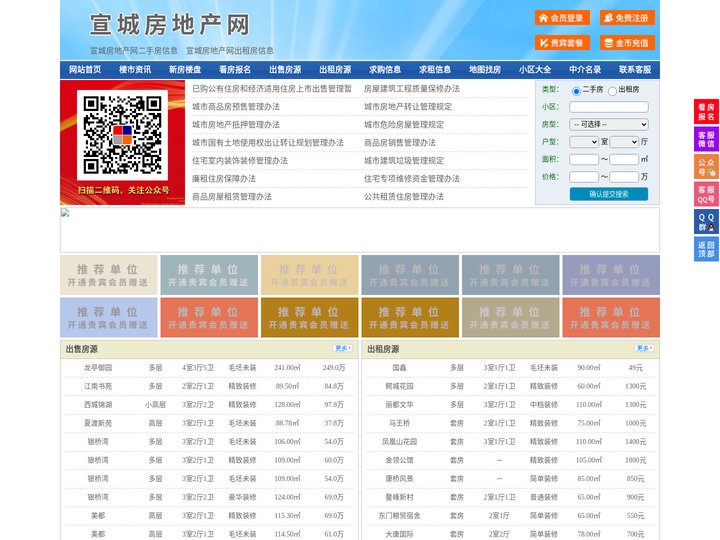Screen dimensions: 720x540
Task: Open 江南书苑 sale listing
Action: tap(98, 386)
